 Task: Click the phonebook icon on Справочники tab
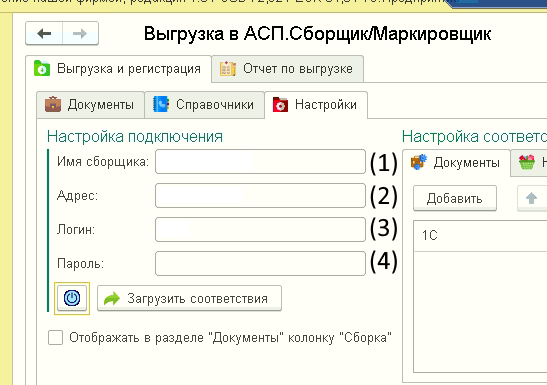pyautogui.click(x=161, y=104)
